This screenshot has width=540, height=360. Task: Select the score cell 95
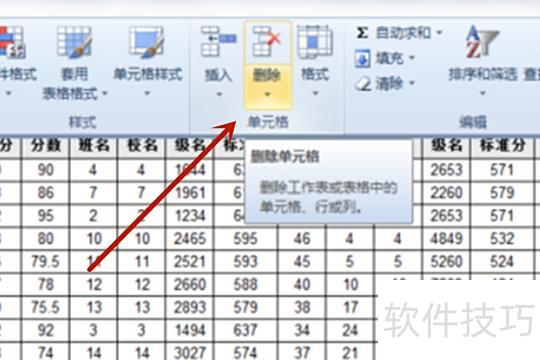[46, 216]
